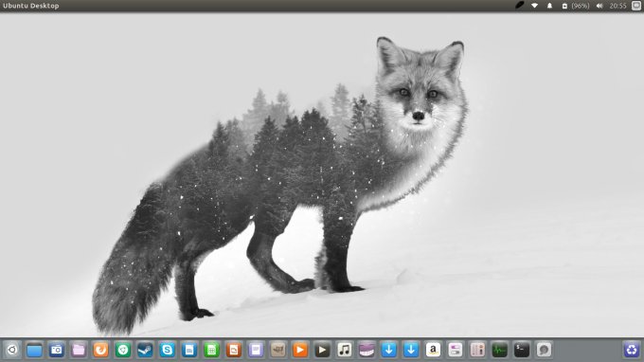Open the orange play media player icon
Screen dimensions: 644x362
click(x=300, y=350)
